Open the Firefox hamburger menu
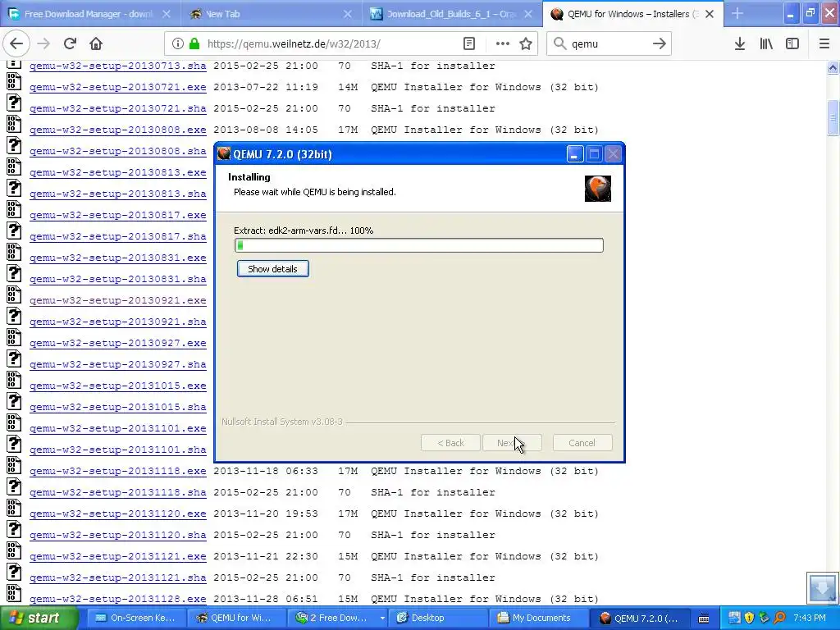 coord(824,44)
